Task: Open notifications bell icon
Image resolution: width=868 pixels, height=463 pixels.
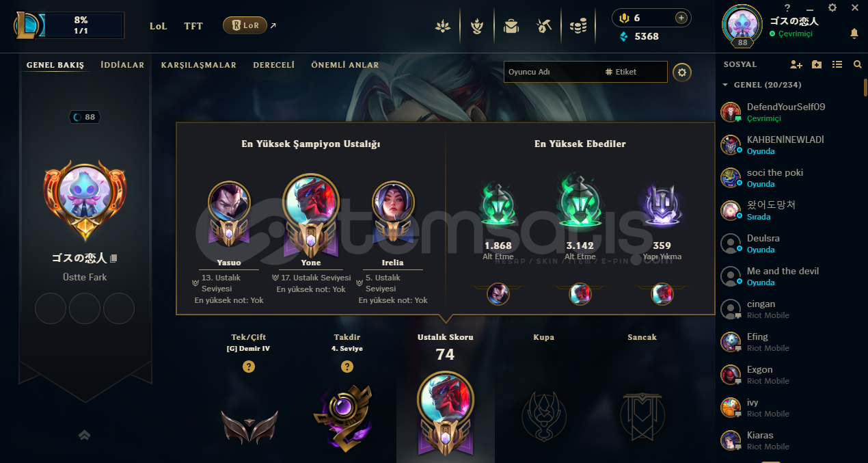Action: (854, 33)
